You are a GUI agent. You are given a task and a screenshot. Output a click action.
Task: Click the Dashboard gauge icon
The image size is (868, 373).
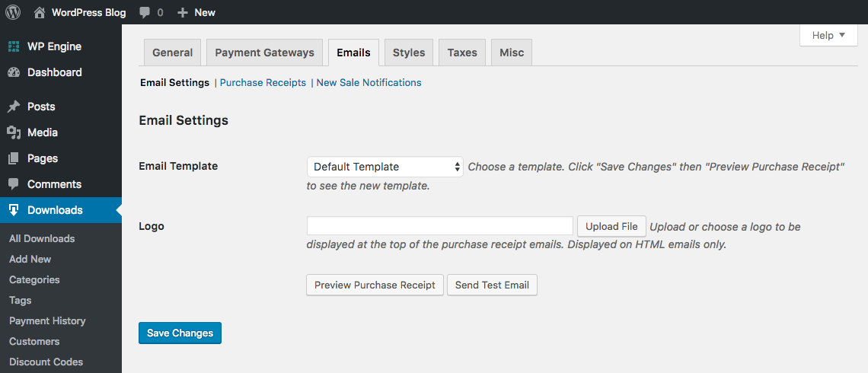[x=14, y=72]
